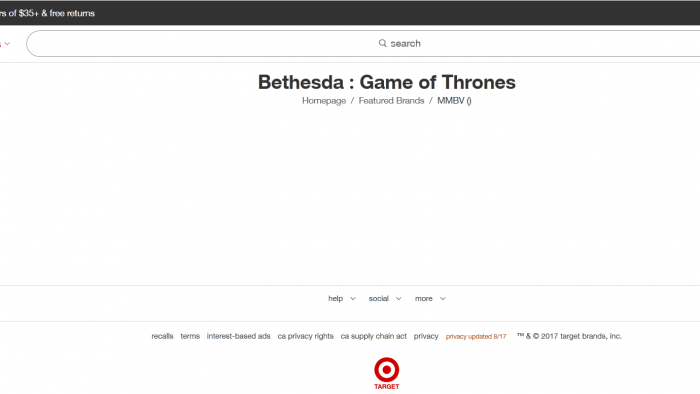Open the Featured Brands breadcrumb link

(392, 101)
